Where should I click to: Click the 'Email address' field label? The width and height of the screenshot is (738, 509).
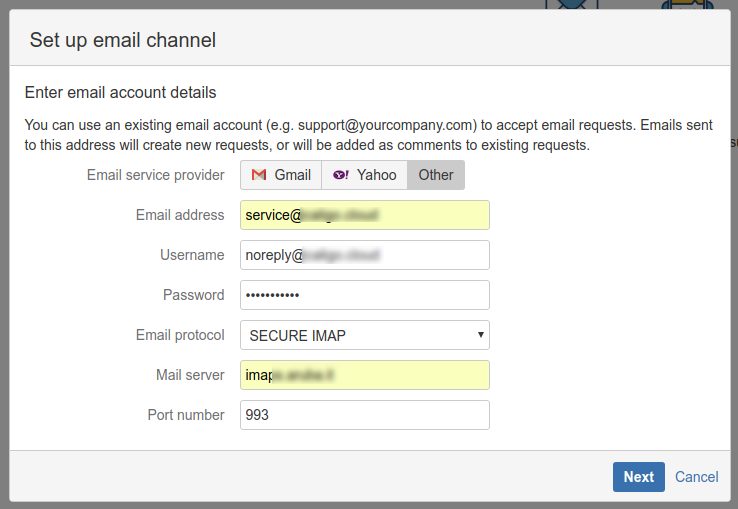point(180,215)
